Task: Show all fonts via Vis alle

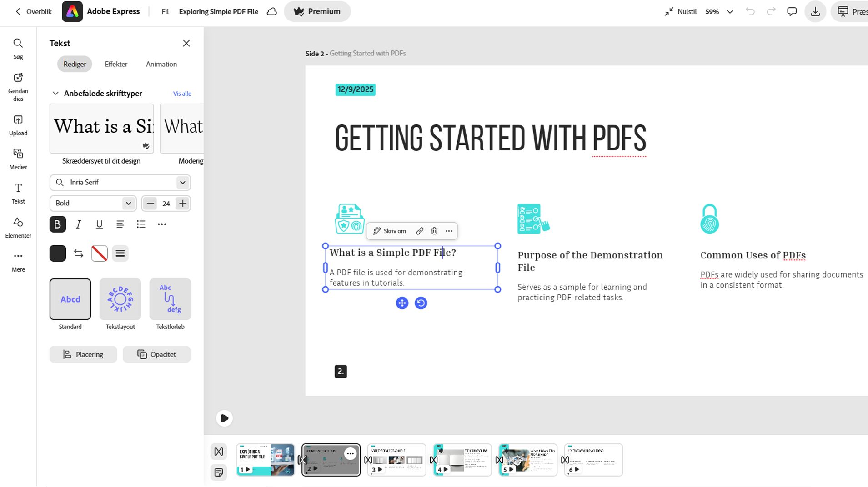Action: pos(182,94)
